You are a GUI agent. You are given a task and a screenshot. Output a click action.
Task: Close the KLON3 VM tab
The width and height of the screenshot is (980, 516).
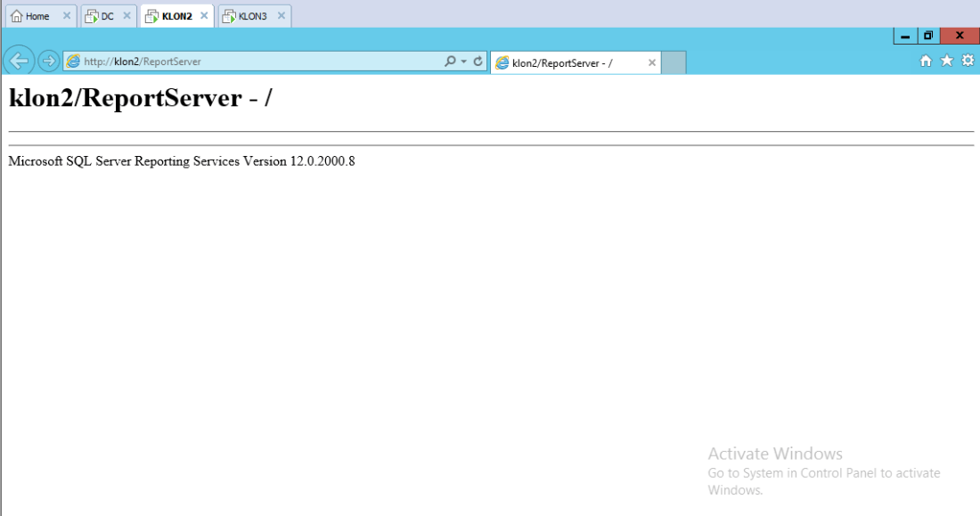coord(282,16)
